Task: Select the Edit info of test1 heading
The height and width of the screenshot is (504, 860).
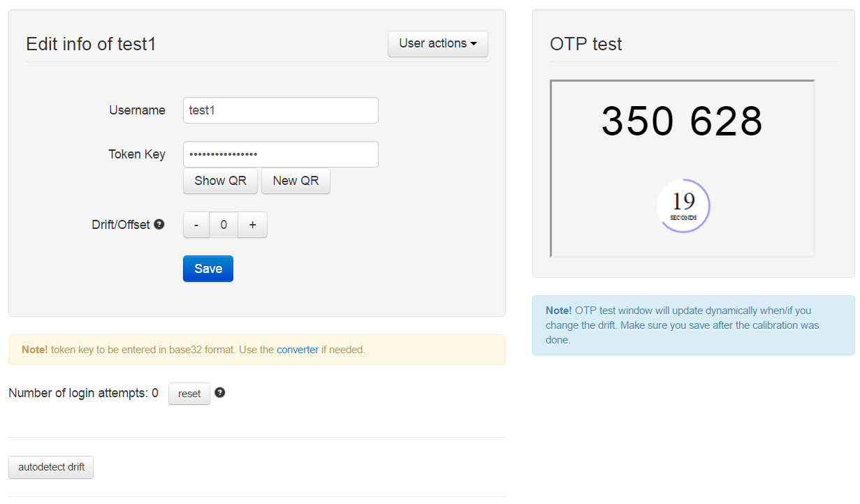Action: point(91,44)
